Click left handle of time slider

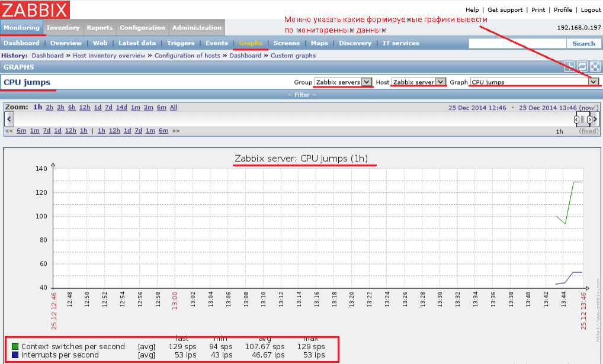click(576, 120)
